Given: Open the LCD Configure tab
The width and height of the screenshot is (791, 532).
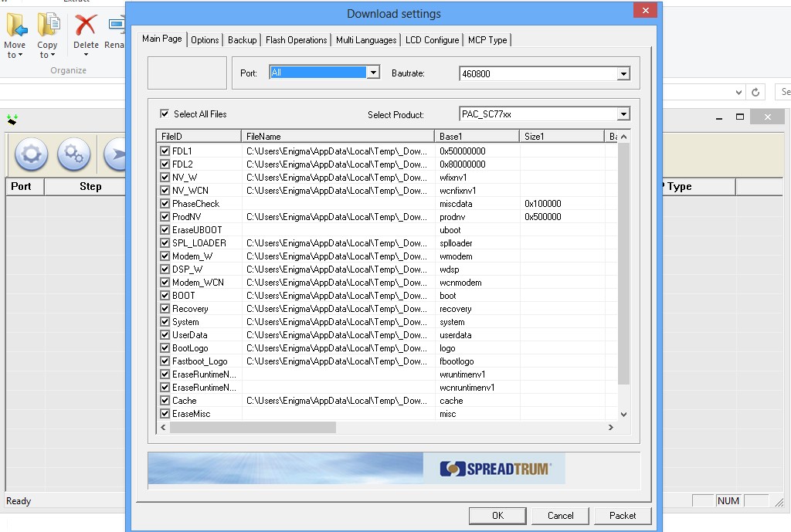Looking at the screenshot, I should (x=432, y=40).
